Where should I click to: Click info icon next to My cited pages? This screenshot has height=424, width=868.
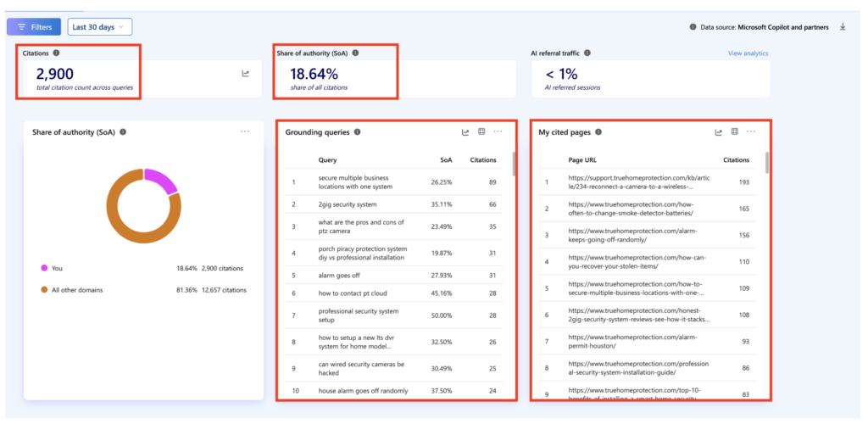click(x=598, y=131)
